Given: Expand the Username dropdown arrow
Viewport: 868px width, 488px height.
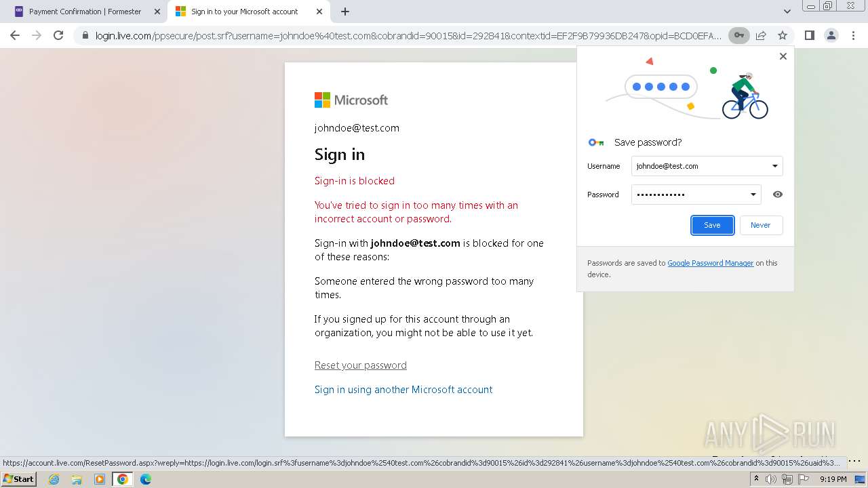Looking at the screenshot, I should (x=775, y=166).
